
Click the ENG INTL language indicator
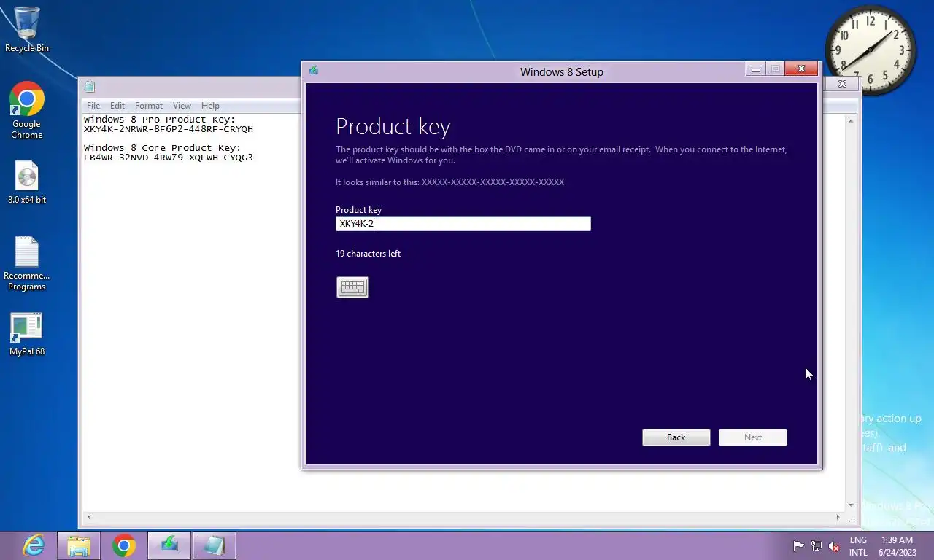coord(858,546)
